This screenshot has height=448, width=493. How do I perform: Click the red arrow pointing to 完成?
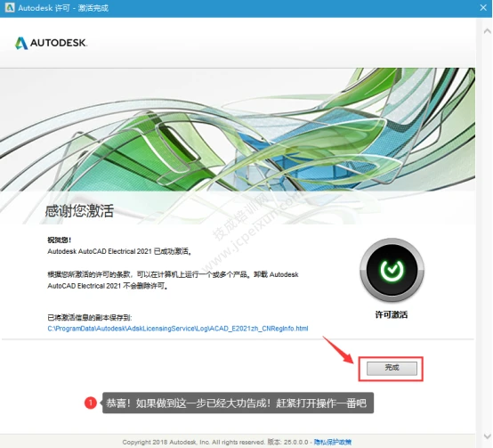pyautogui.click(x=339, y=349)
